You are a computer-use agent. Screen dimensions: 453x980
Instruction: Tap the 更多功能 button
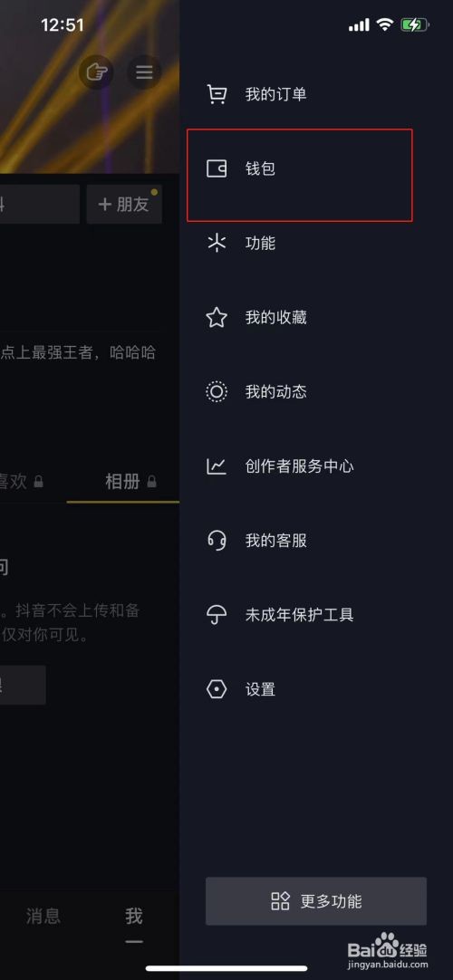click(x=316, y=901)
